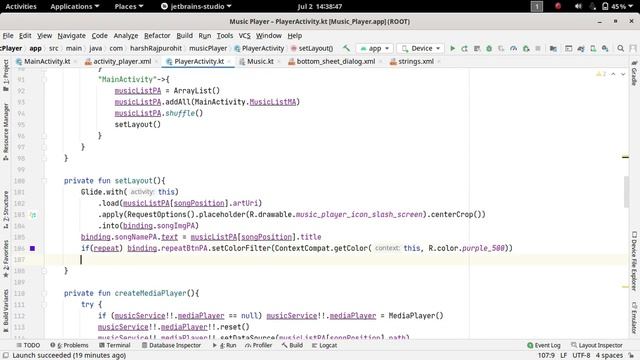Open the Build menu
640x360 pixels.
pyautogui.click(x=184, y=36)
